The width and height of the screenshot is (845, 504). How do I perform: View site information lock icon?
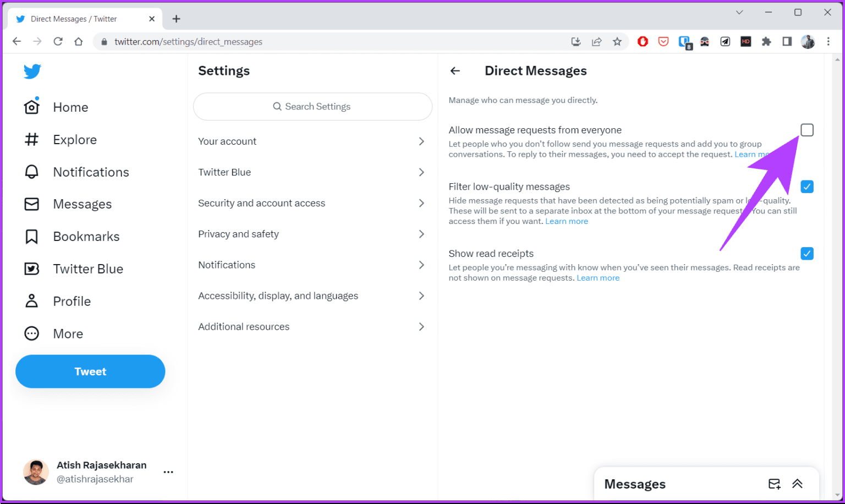(x=104, y=42)
